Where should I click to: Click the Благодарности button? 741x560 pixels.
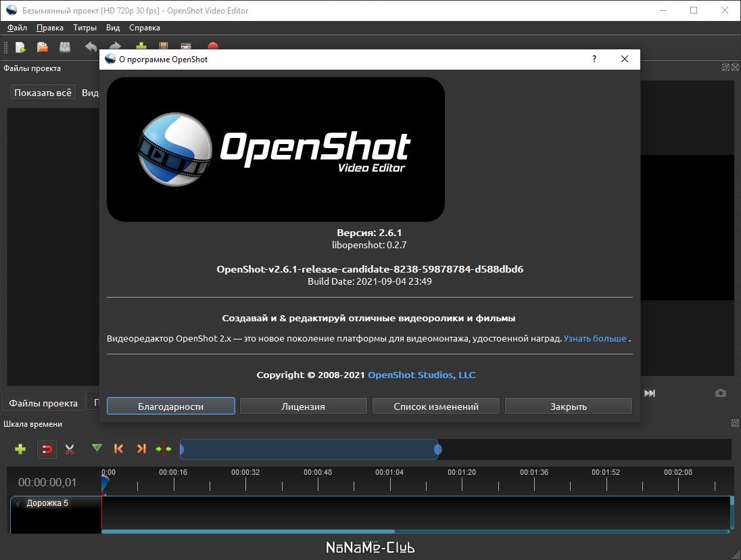(x=170, y=406)
